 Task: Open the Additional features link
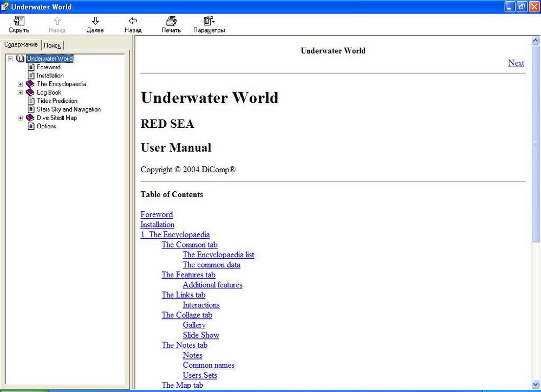[x=212, y=285]
